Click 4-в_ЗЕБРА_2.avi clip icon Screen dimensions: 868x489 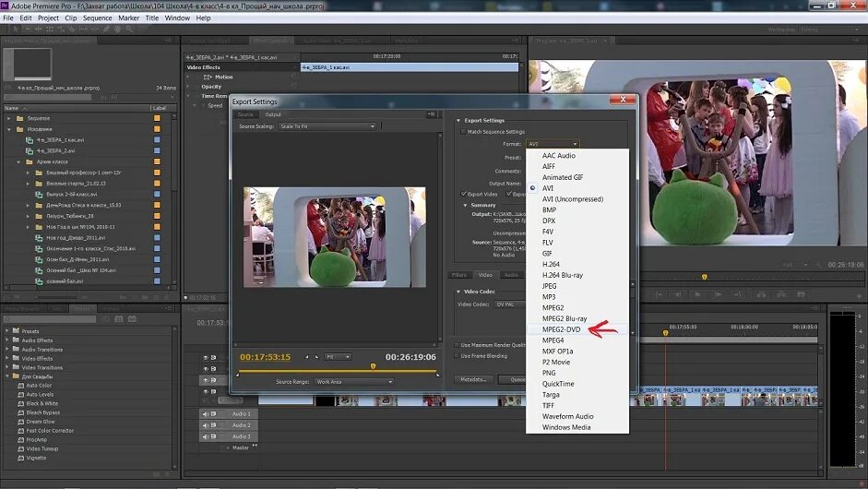[30, 150]
